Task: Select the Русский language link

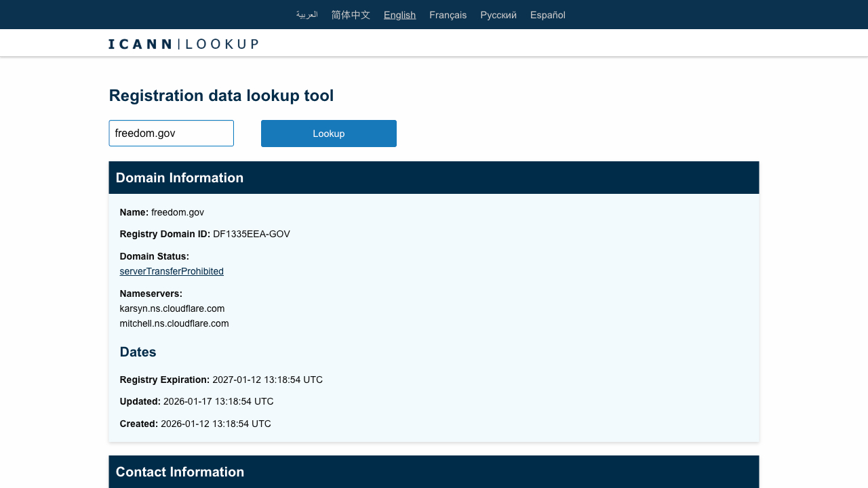Action: (x=498, y=15)
